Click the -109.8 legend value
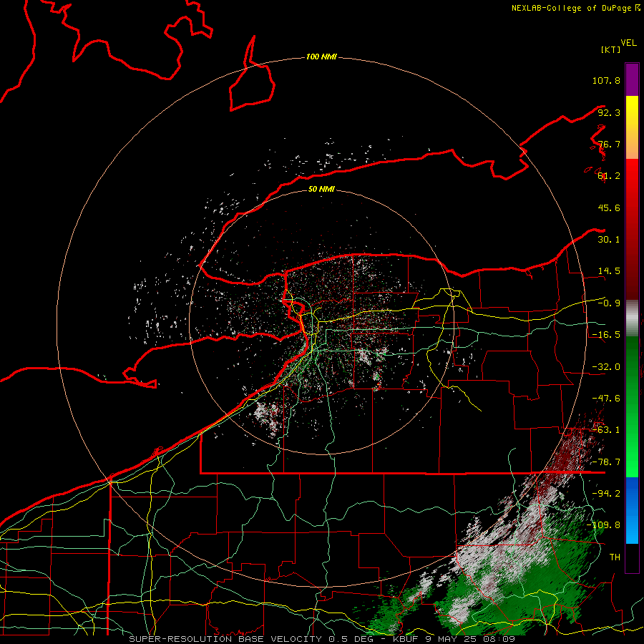Viewport: 644px width, 644px height. pyautogui.click(x=603, y=525)
